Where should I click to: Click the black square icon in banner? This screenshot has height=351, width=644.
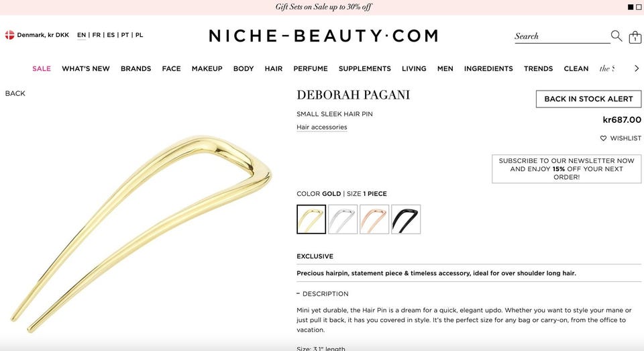coord(631,7)
